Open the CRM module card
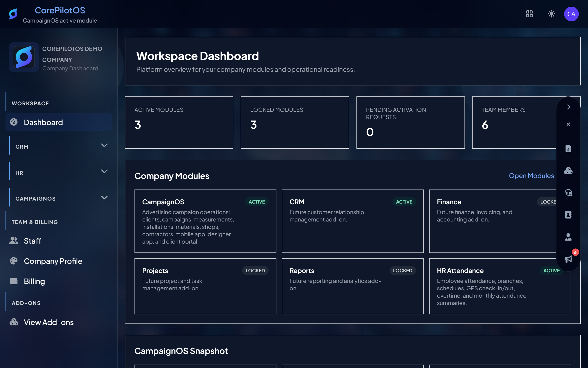The height and width of the screenshot is (368, 588). pyautogui.click(x=353, y=221)
